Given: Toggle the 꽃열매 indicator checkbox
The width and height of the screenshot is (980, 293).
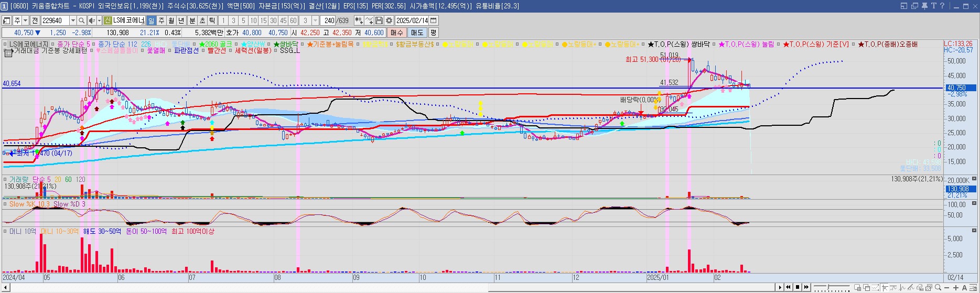Looking at the screenshot, I should (x=143, y=51).
